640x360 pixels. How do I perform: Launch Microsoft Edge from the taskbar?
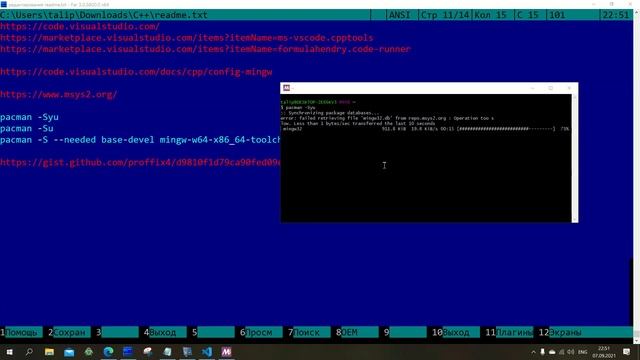click(x=108, y=352)
